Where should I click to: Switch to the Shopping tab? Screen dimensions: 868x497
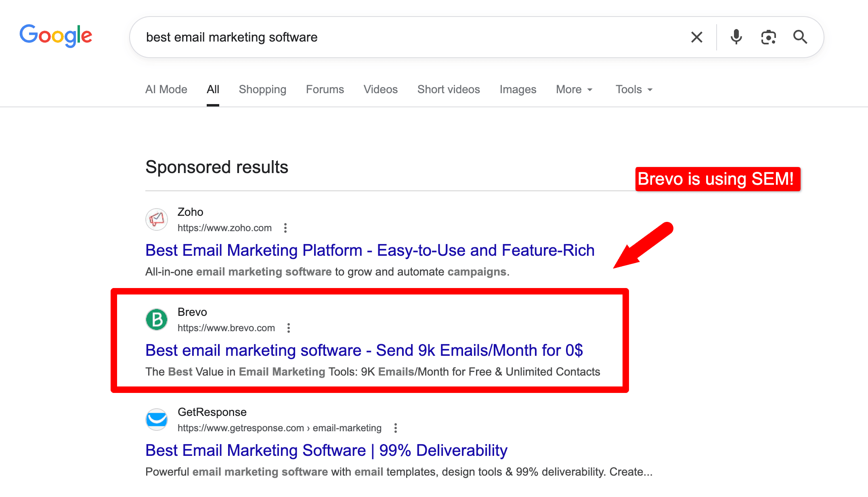click(262, 90)
